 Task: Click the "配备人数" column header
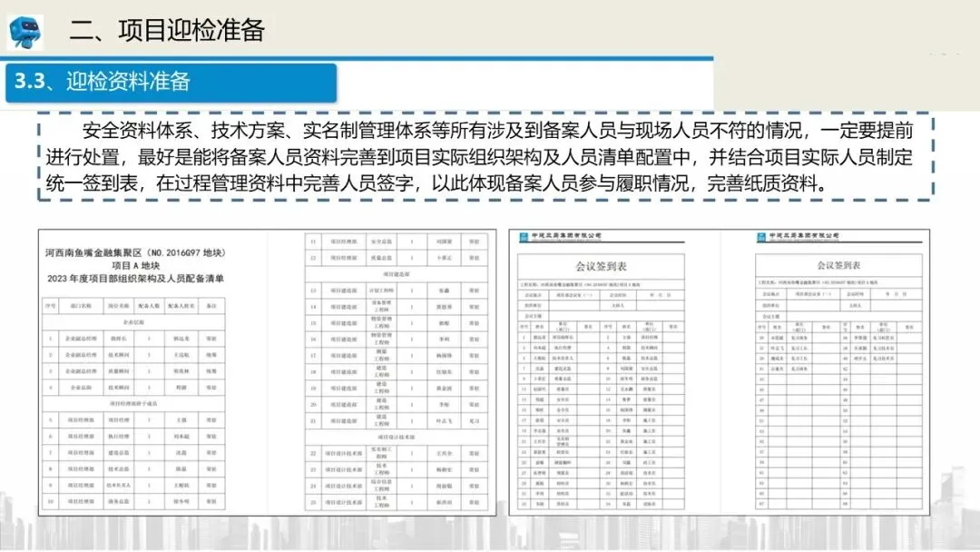pos(149,306)
